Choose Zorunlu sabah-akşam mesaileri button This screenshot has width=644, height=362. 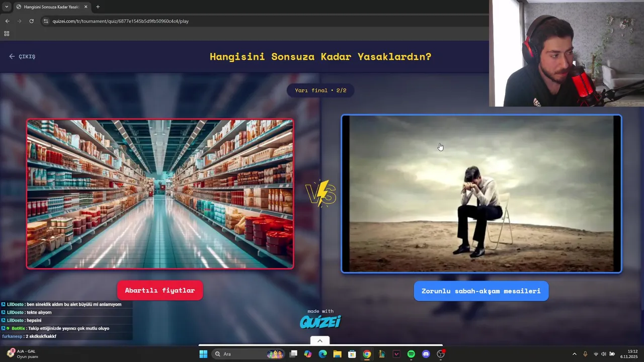481,291
